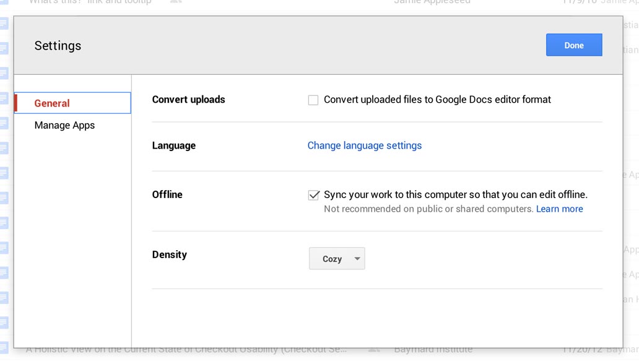639x364 pixels.
Task: Click the document icon level with the Density row
Action: pos(4,248)
